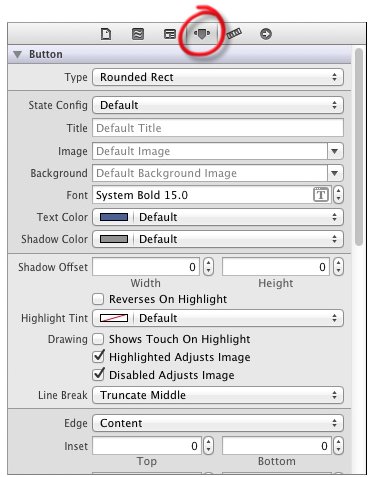This screenshot has height=477, width=371.
Task: Click the Inset Bottom field
Action: click(277, 446)
